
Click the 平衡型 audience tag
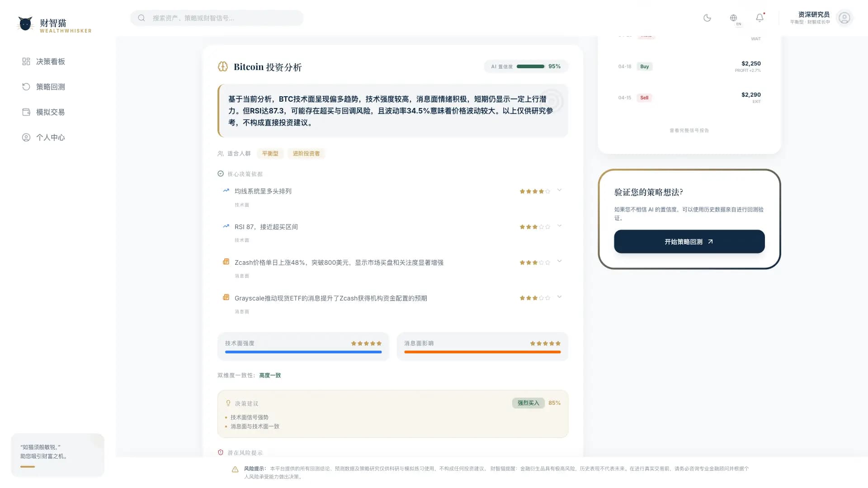click(x=270, y=154)
